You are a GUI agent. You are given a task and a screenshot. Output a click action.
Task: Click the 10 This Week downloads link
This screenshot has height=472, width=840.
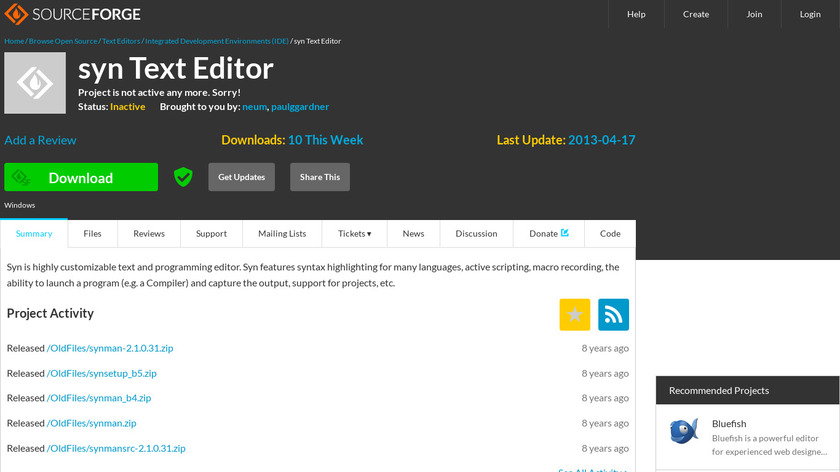[326, 140]
